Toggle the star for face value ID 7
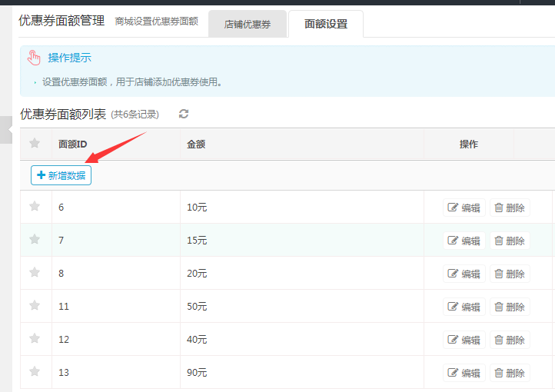555x392 pixels. (x=35, y=239)
